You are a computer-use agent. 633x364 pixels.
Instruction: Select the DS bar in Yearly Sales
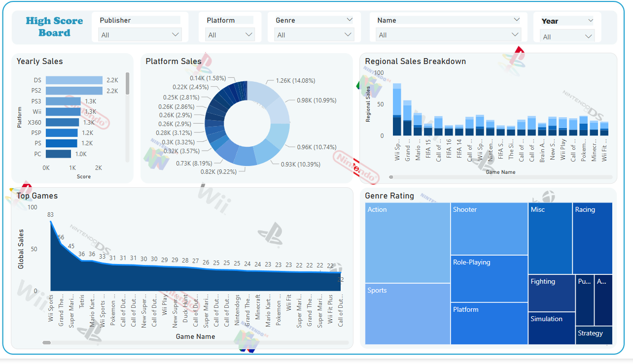(74, 80)
